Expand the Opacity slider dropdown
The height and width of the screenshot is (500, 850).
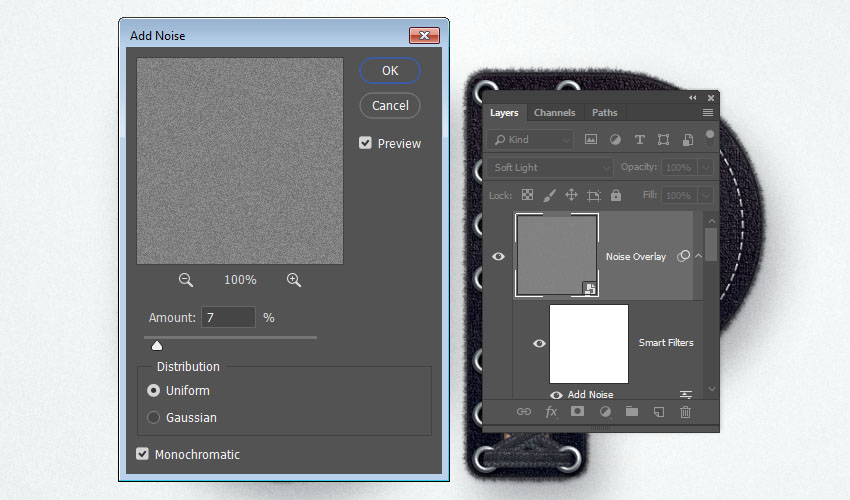[x=706, y=168]
